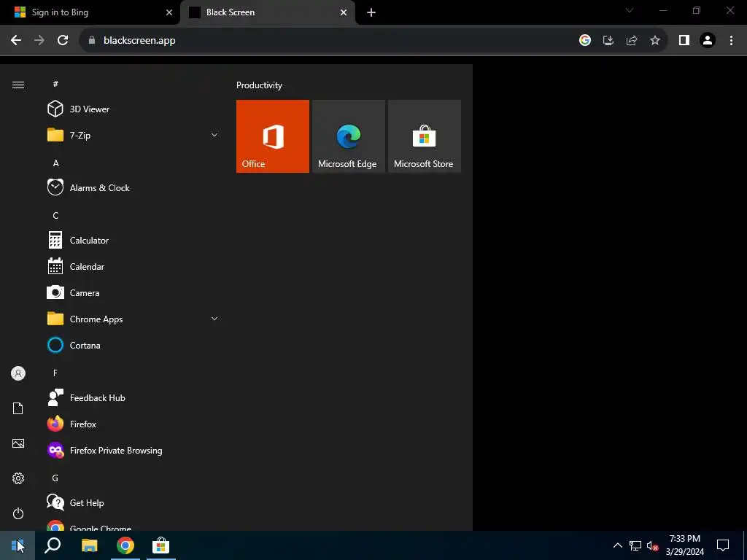Switch to Chrome in the taskbar

point(125,545)
